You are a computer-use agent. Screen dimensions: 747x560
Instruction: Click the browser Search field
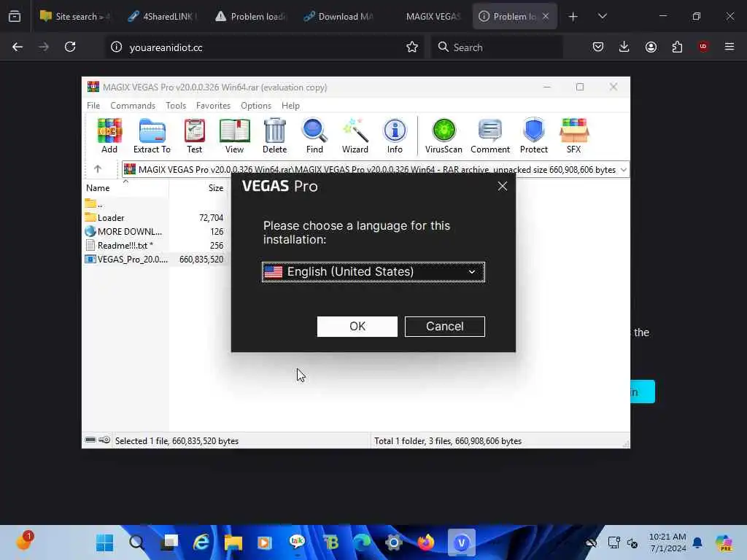[497, 47]
